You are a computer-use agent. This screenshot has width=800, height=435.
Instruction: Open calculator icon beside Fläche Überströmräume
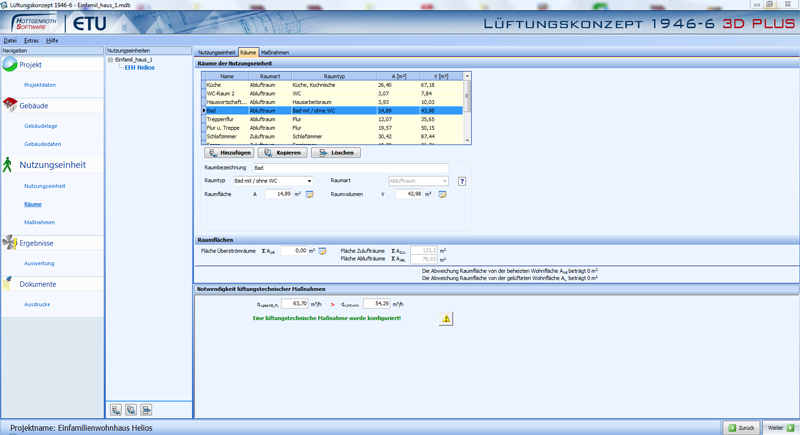coord(322,251)
